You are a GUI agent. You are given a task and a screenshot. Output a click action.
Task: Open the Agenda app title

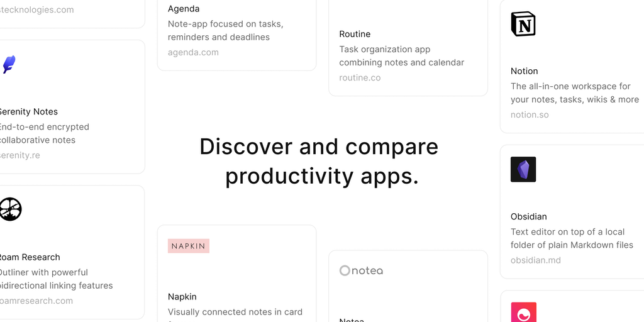click(x=184, y=9)
